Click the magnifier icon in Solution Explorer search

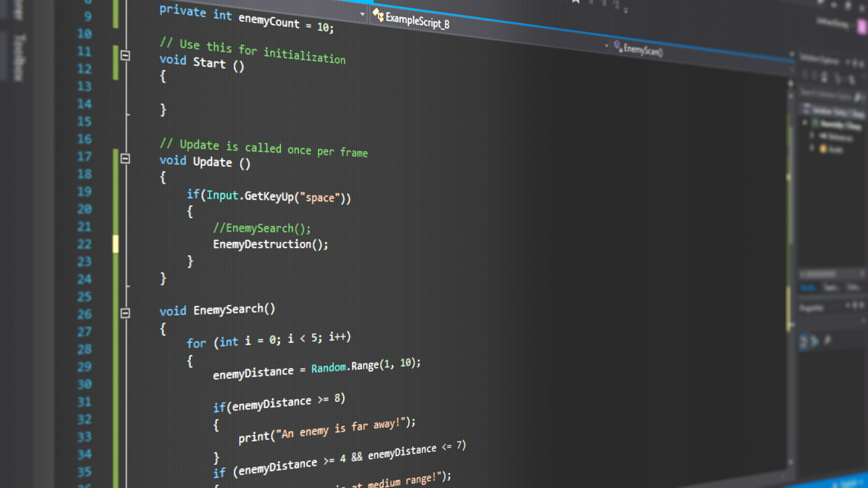click(x=857, y=95)
